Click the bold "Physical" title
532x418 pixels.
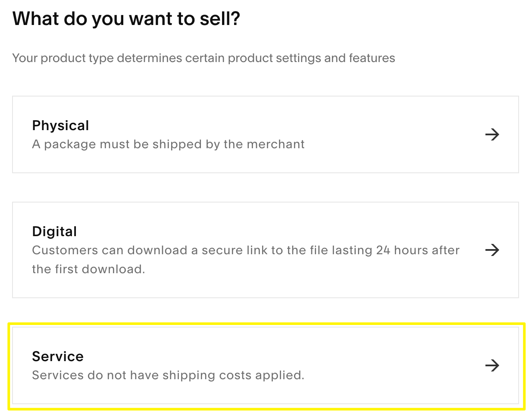[x=60, y=125]
